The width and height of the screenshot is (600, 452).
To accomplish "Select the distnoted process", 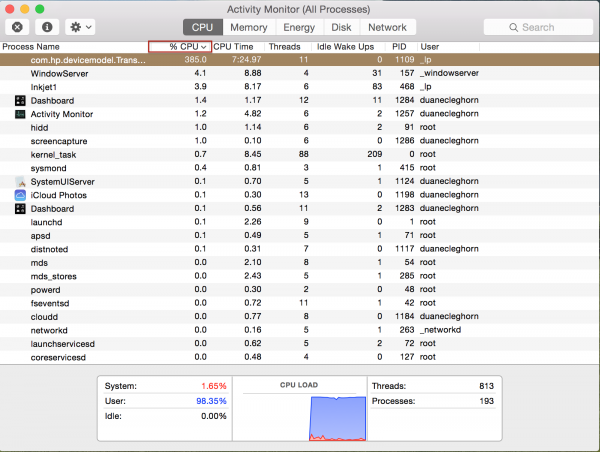I will (x=49, y=249).
